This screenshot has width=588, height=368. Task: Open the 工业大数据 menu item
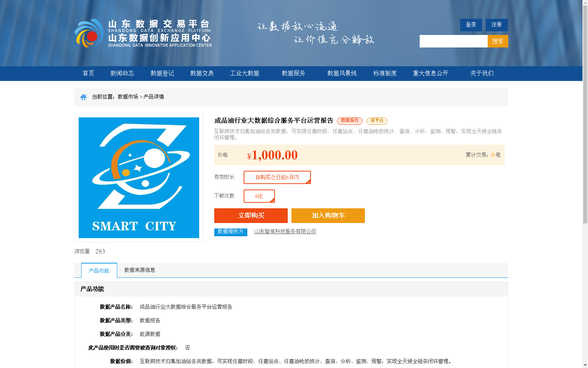(x=245, y=73)
